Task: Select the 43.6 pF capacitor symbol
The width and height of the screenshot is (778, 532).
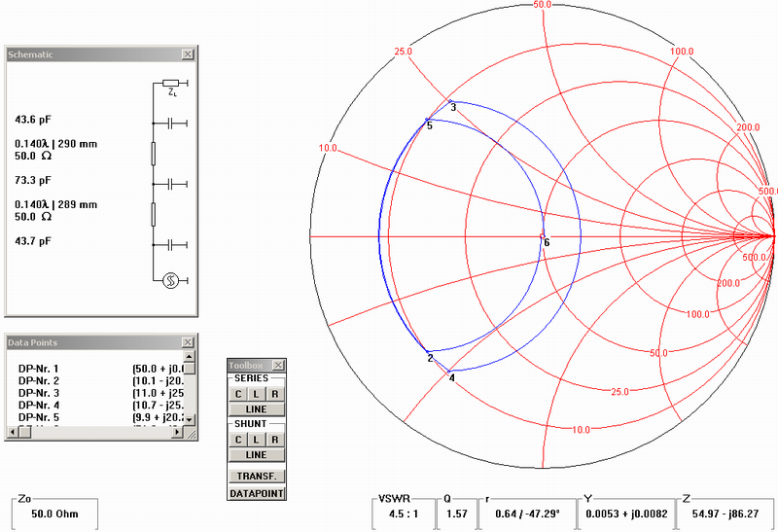Action: tap(170, 124)
